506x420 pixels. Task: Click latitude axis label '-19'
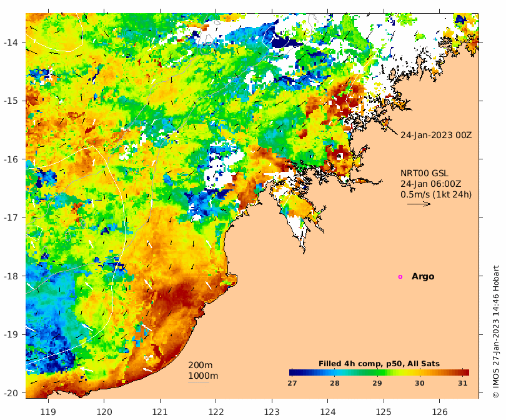(11, 334)
